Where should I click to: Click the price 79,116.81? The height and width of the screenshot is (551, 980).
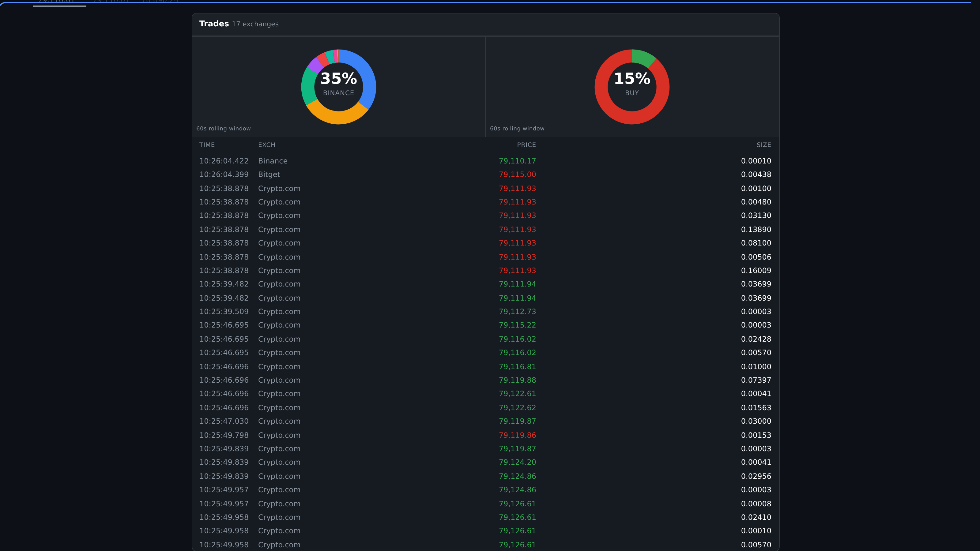[x=517, y=367]
